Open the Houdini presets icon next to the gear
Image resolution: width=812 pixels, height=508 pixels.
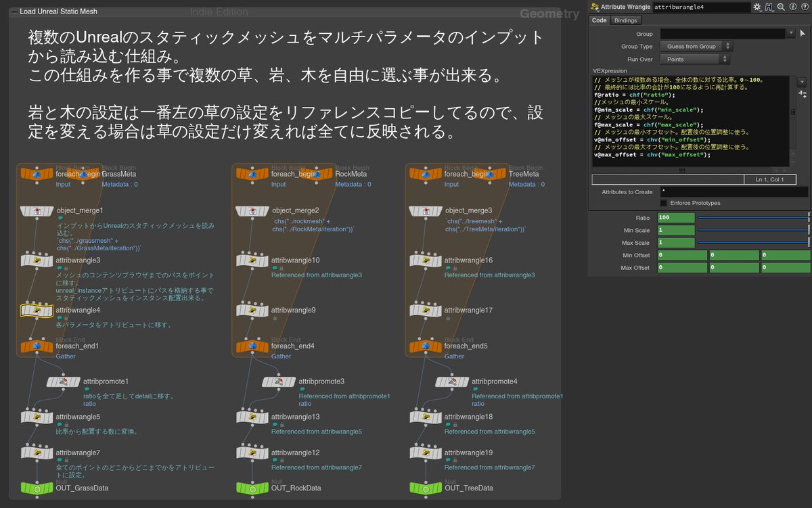pos(769,6)
